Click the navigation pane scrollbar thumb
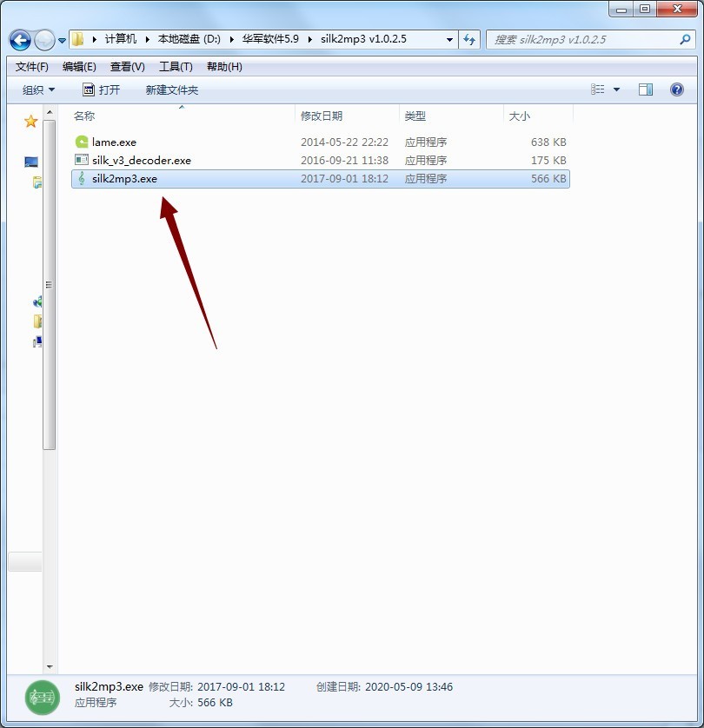The width and height of the screenshot is (704, 728). pos(50,285)
